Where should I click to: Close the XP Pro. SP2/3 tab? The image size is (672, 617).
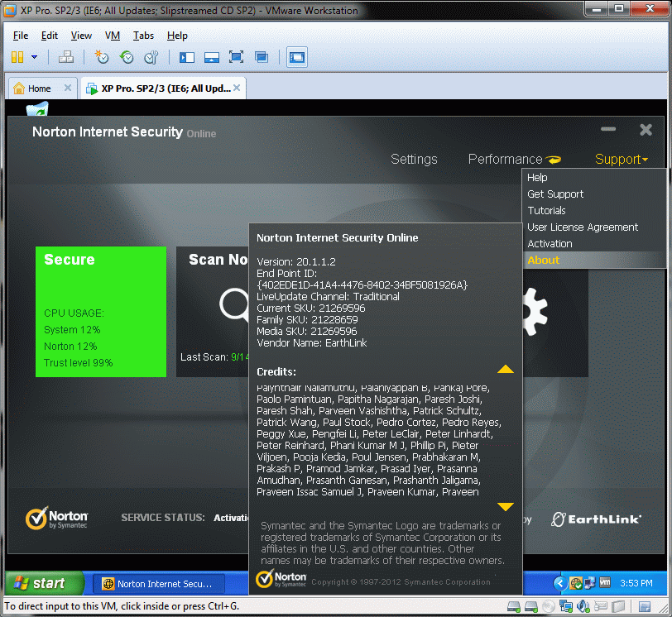pyautogui.click(x=236, y=88)
